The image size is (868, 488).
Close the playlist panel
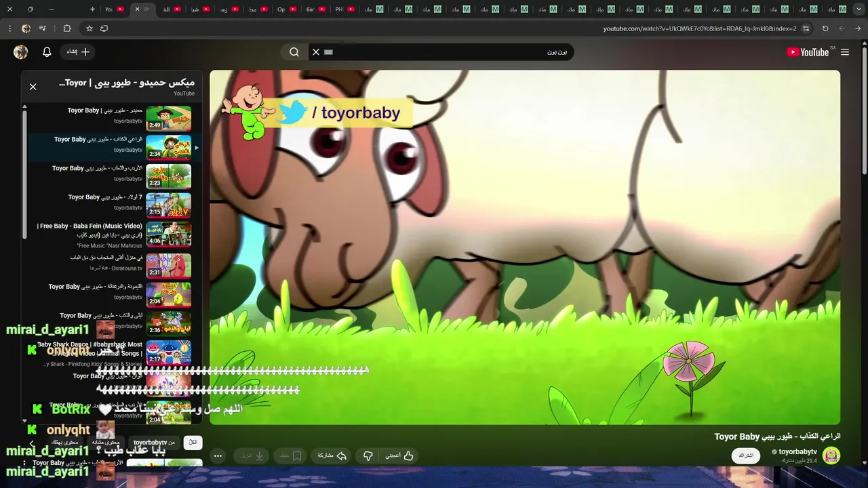coord(33,87)
